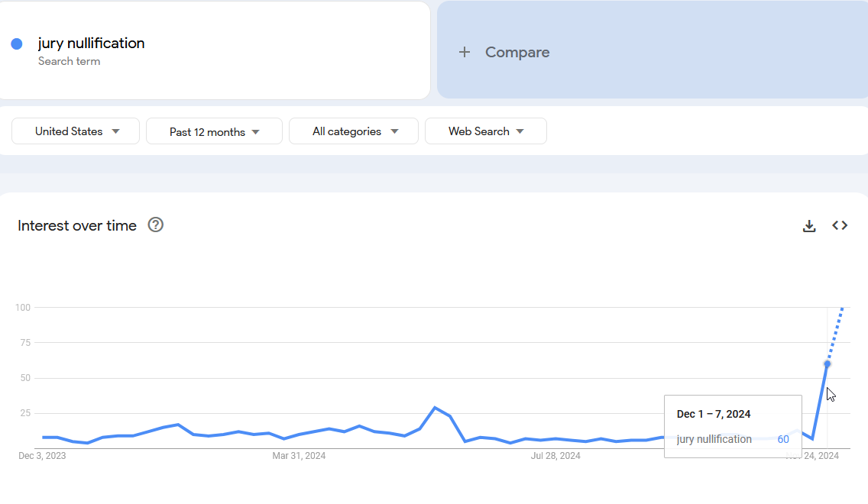Open the United States region dropdown

pos(76,131)
